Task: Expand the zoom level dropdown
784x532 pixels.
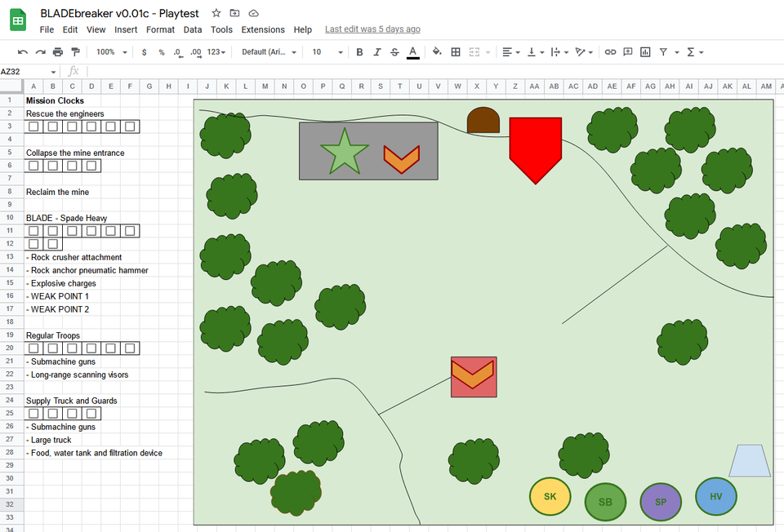Action: tap(109, 51)
